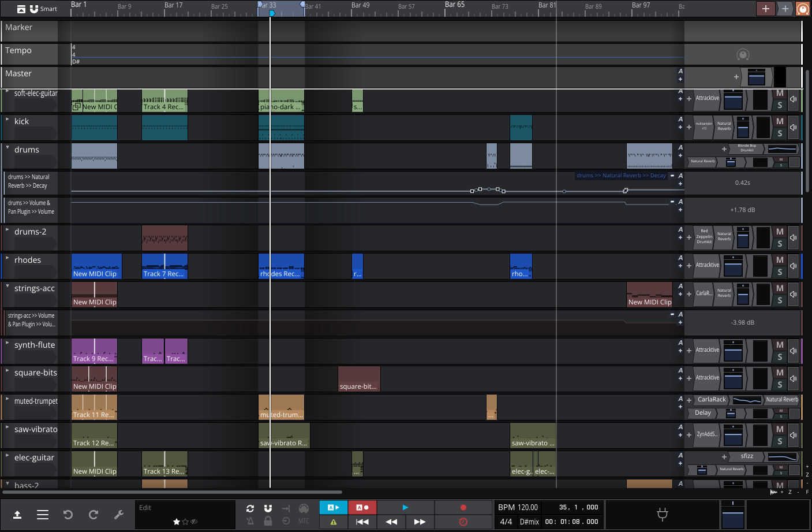Add plugin to strings-acc track with plus

point(688,294)
